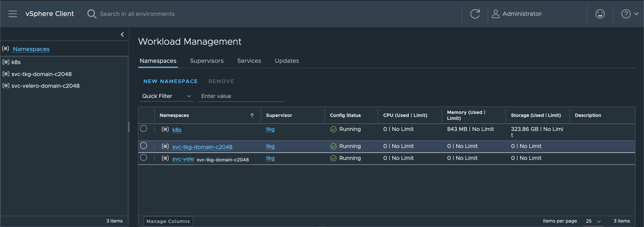Click the global search magnifier icon
The width and height of the screenshot is (644, 227).
tap(92, 14)
